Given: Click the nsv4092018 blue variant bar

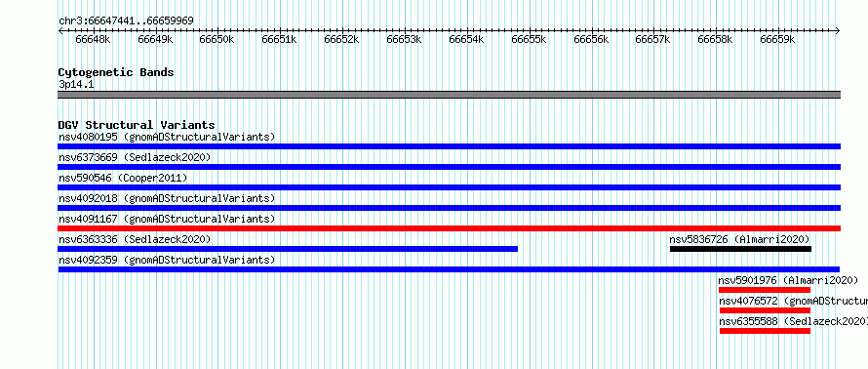Looking at the screenshot, I should [x=449, y=208].
